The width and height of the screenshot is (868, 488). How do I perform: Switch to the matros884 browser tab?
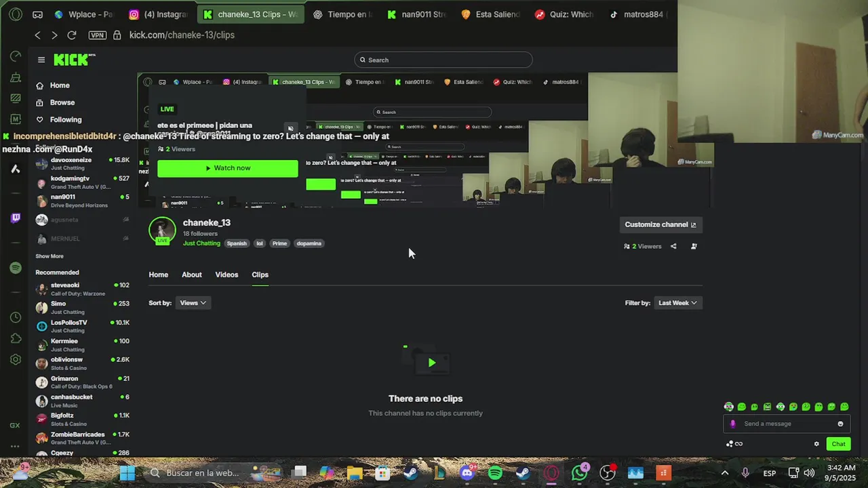pyautogui.click(x=637, y=14)
